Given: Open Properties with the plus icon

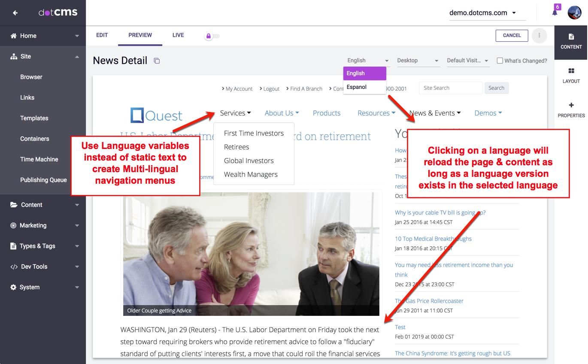Looking at the screenshot, I should tap(571, 110).
